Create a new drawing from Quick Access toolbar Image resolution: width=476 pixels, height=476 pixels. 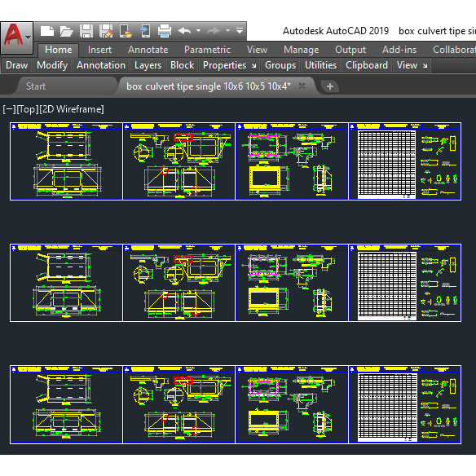pos(47,31)
